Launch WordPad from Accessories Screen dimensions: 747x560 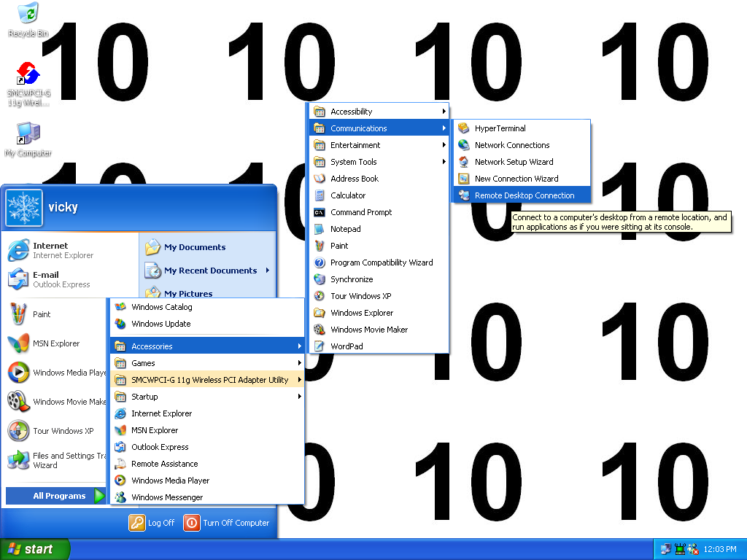tap(379, 346)
